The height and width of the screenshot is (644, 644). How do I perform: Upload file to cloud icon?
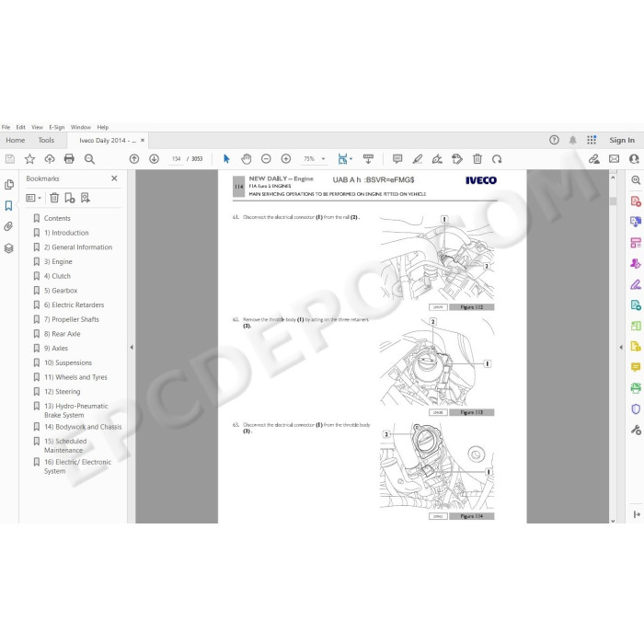click(x=50, y=159)
